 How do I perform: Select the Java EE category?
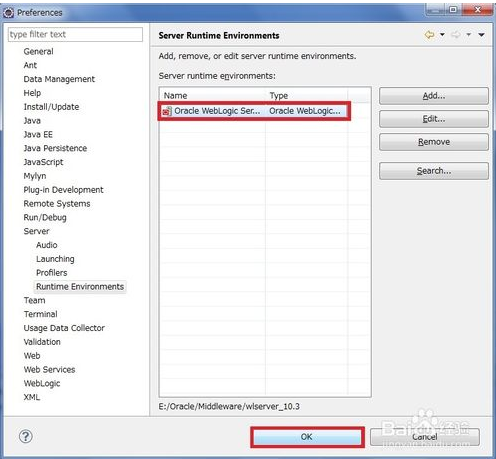(38, 135)
